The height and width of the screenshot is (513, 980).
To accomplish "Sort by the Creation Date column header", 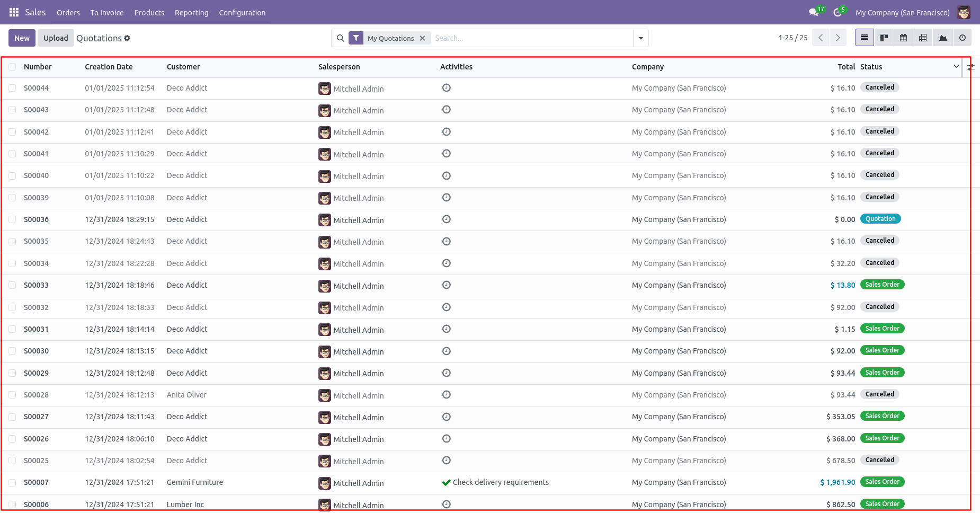I will click(x=109, y=67).
